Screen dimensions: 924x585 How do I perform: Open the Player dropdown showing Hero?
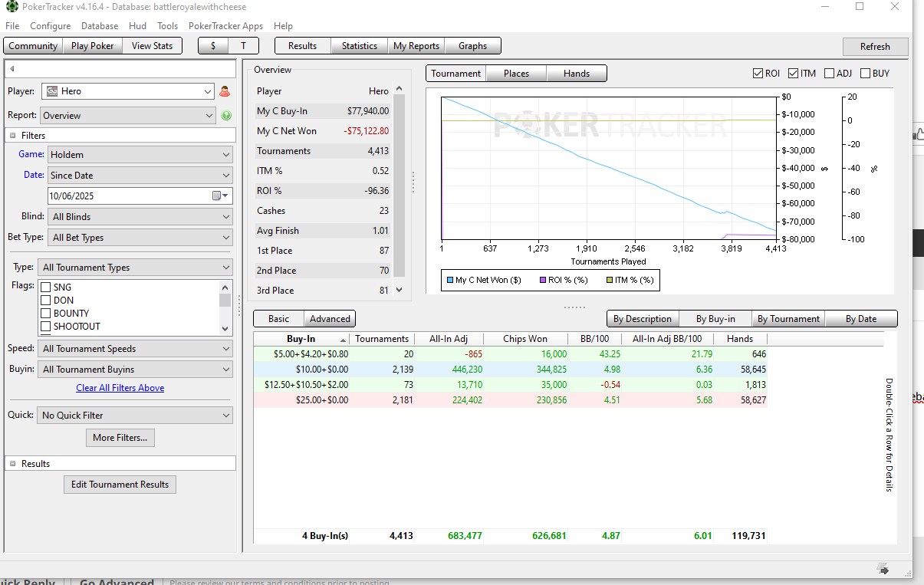[x=127, y=91]
